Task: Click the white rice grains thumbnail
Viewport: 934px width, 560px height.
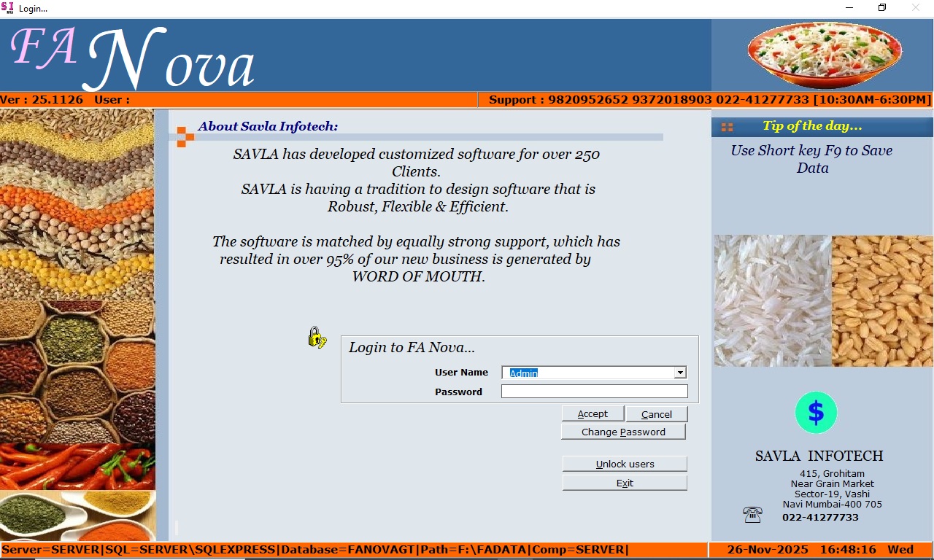Action: click(x=772, y=300)
